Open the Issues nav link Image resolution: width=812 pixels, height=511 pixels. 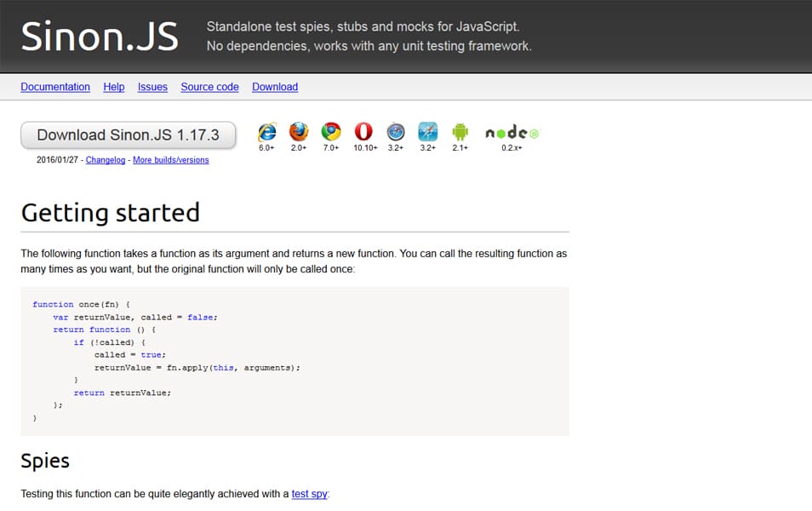pyautogui.click(x=152, y=87)
